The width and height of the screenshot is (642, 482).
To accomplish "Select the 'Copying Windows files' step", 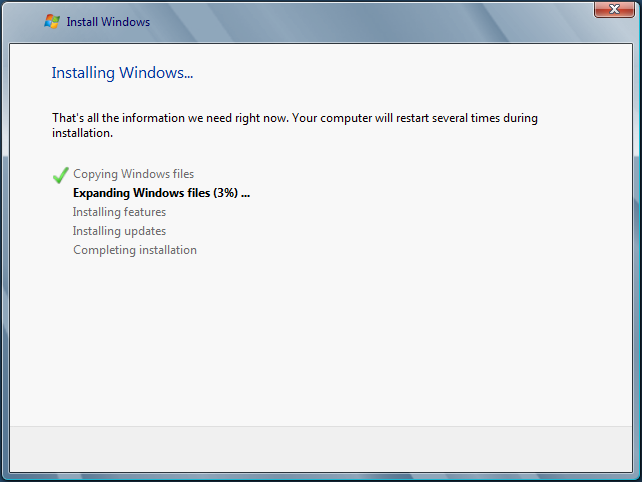I will 133,174.
